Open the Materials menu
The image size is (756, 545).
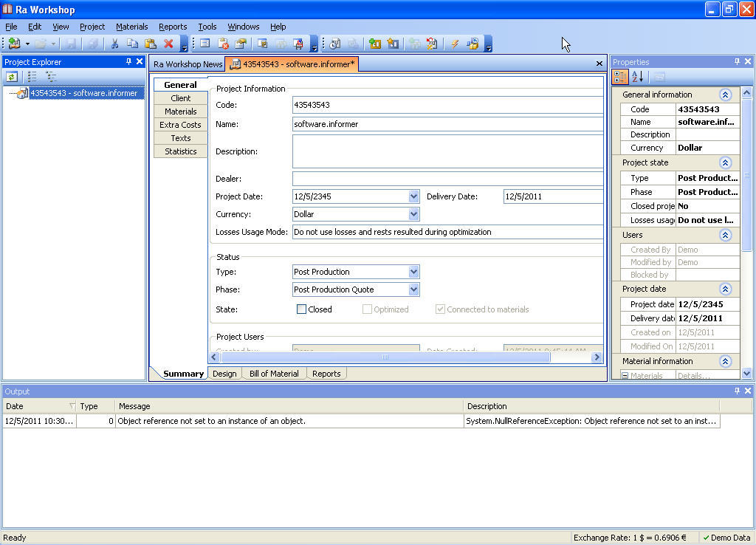(131, 27)
